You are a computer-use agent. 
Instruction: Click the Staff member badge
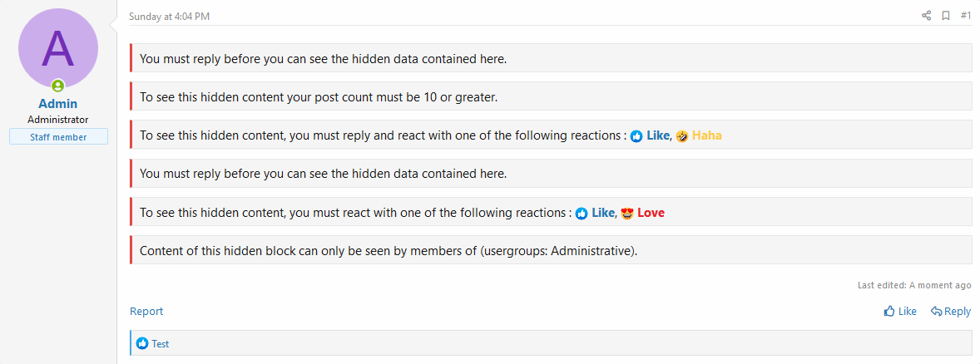[x=58, y=137]
